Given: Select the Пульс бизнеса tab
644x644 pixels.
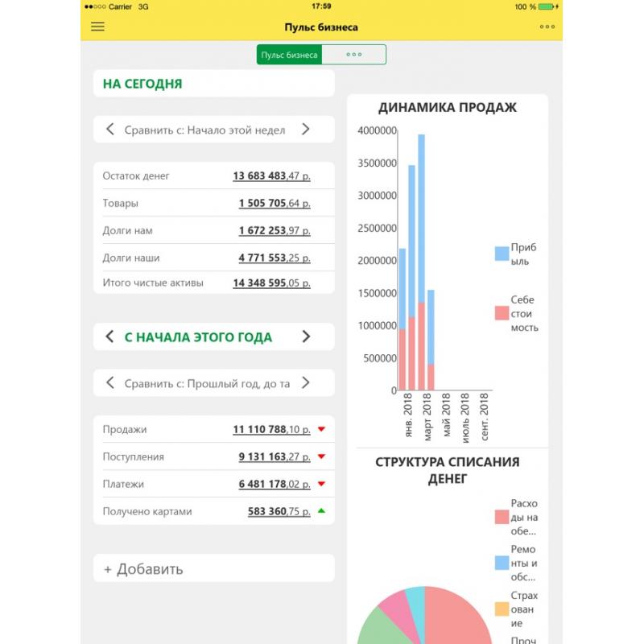Looking at the screenshot, I should 289,55.
